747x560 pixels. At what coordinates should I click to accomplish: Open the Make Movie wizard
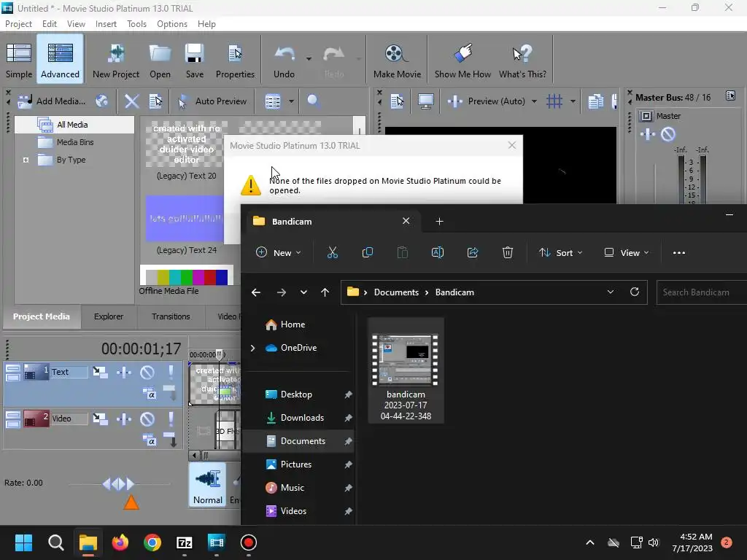point(397,59)
